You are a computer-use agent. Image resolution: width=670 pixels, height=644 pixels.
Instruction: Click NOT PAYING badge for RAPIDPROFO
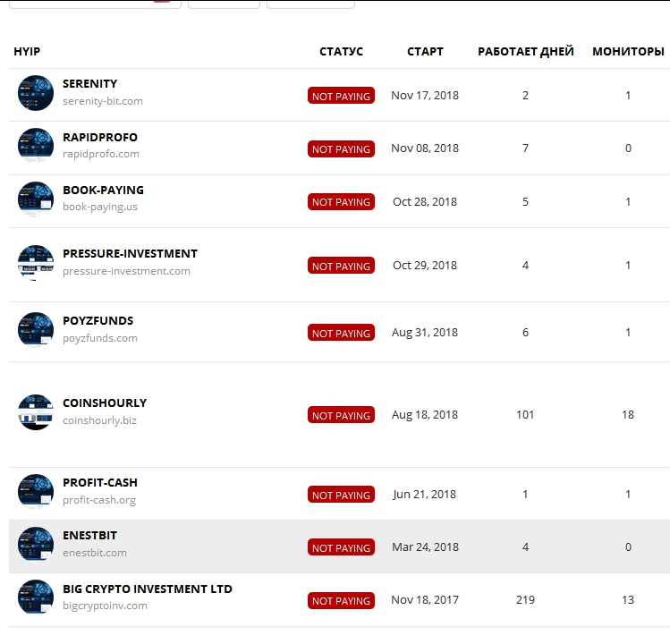341,149
